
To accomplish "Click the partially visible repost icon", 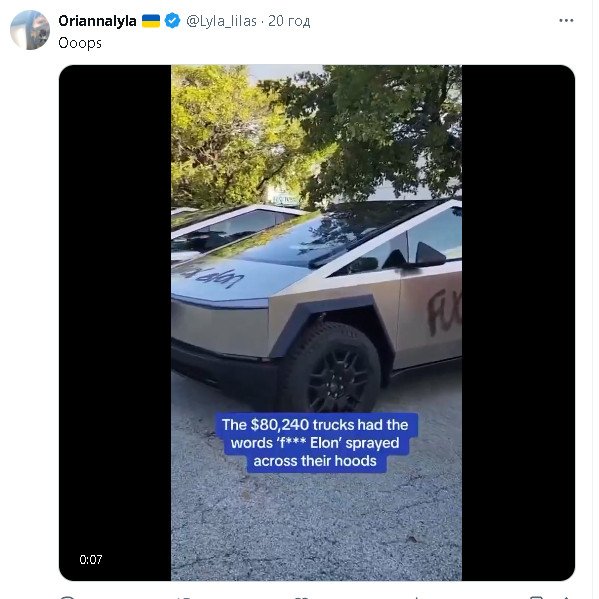I will (x=184, y=597).
